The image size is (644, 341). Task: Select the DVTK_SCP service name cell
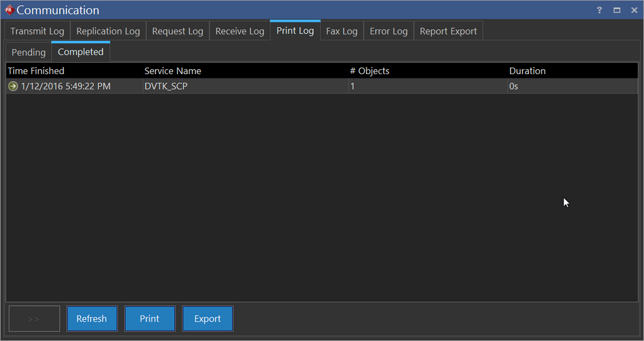166,86
